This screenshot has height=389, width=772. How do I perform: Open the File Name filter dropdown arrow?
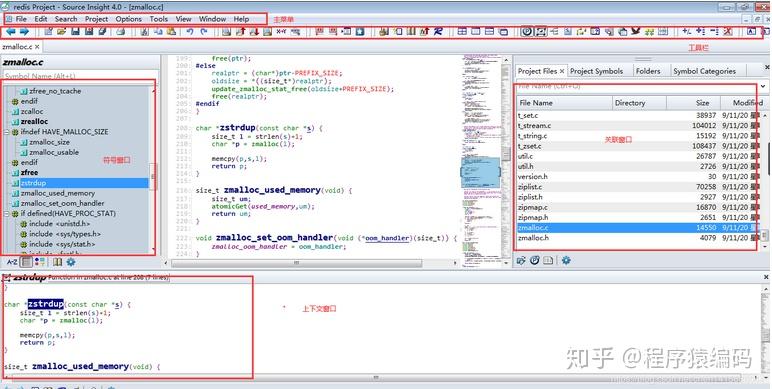tap(763, 86)
